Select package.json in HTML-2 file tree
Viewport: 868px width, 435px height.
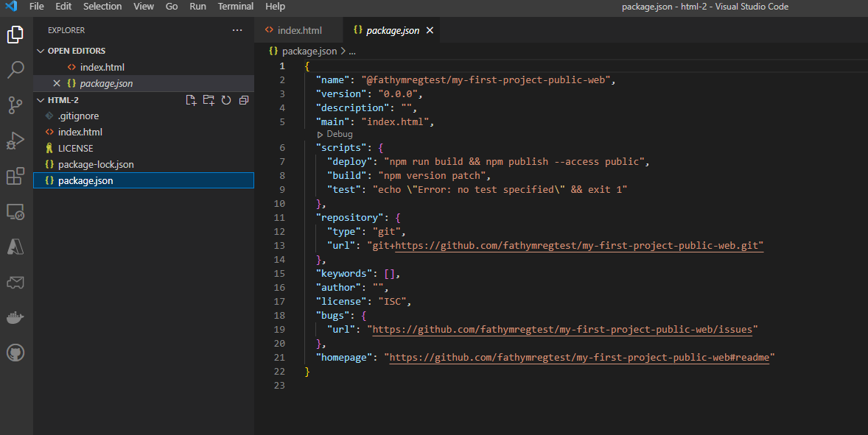pyautogui.click(x=144, y=181)
